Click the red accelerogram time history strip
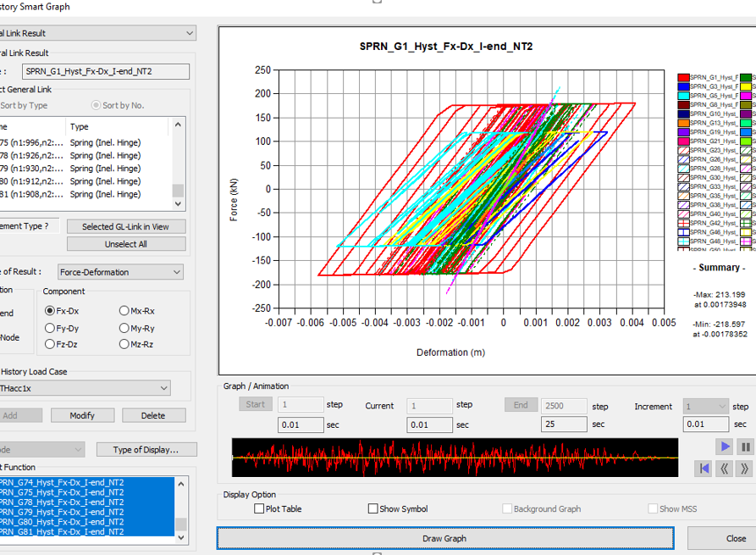The height and width of the screenshot is (555, 756). pyautogui.click(x=455, y=457)
